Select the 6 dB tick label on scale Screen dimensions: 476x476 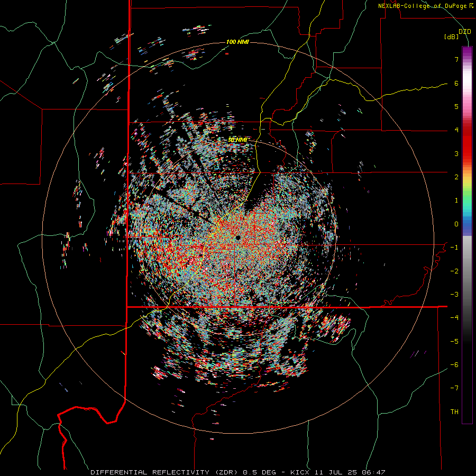[x=456, y=83]
